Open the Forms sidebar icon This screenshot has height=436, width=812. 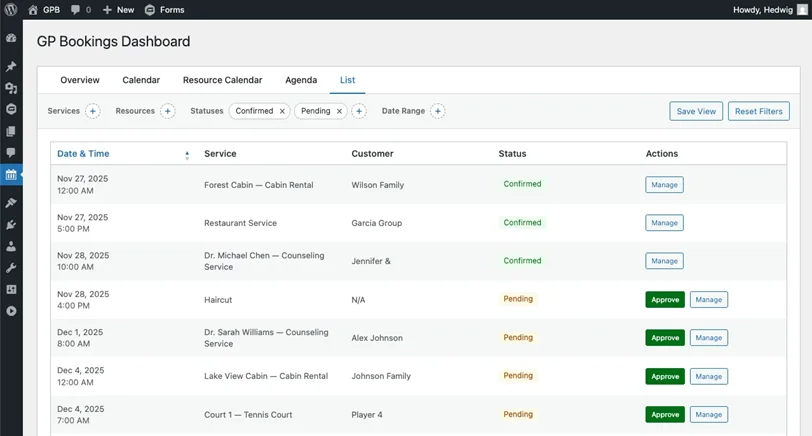(11, 109)
